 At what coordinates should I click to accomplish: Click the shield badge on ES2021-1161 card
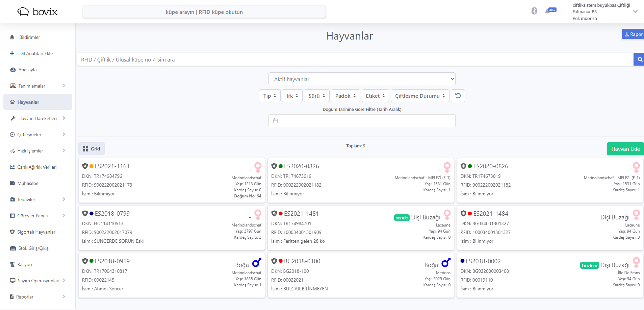pyautogui.click(x=85, y=166)
